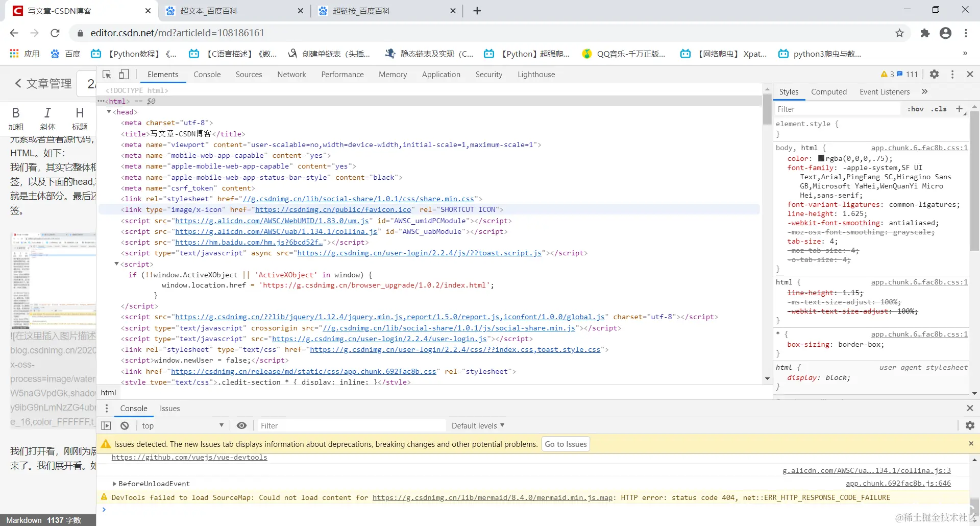Toggle the .cls element classes panel
The image size is (980, 526).
pos(939,109)
